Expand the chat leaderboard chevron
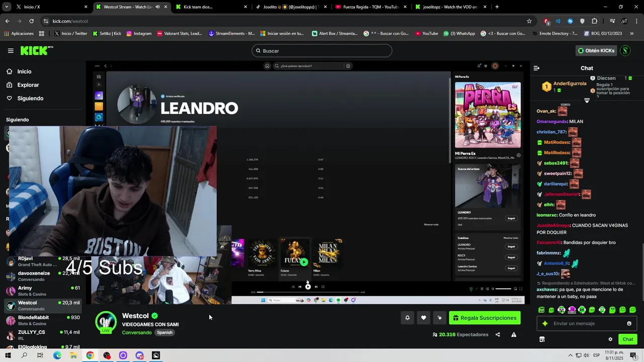This screenshot has height=362, width=644. tap(587, 101)
